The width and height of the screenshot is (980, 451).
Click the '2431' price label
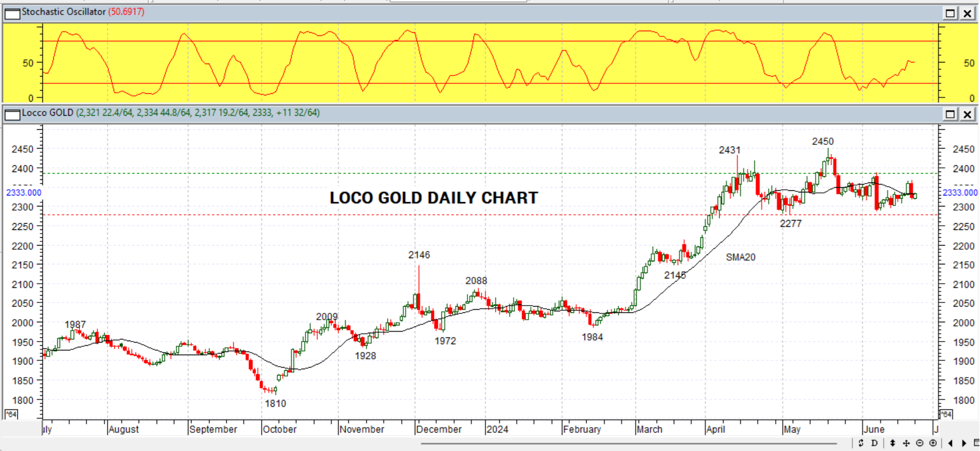pyautogui.click(x=730, y=150)
